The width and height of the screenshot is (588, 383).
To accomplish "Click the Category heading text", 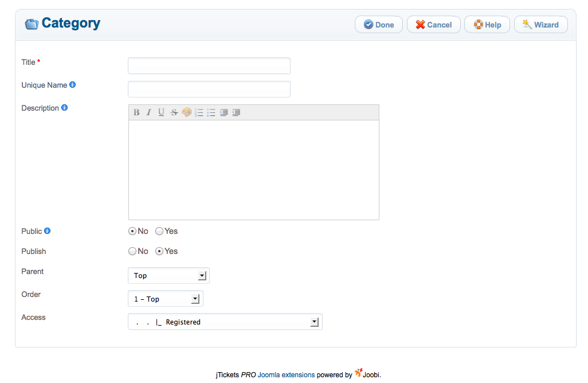I will [x=71, y=24].
